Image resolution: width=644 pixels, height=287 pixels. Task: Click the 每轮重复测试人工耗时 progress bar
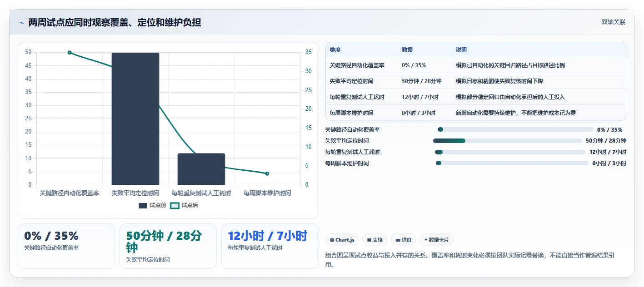tap(510, 152)
